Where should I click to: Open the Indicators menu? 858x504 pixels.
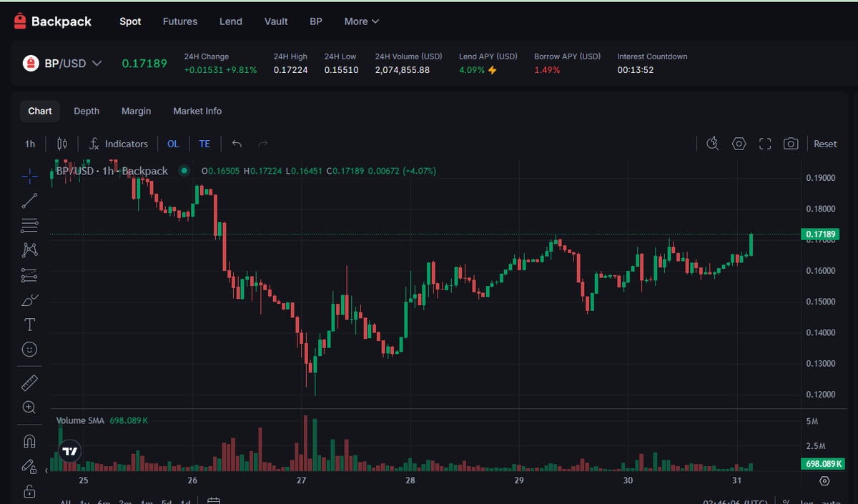point(119,144)
